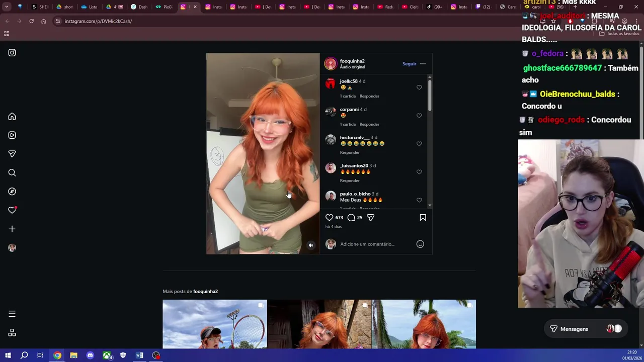Viewport: 644px width, 362px height.
Task: Reply to _luissantos20's comment via Responder
Action: click(x=350, y=180)
